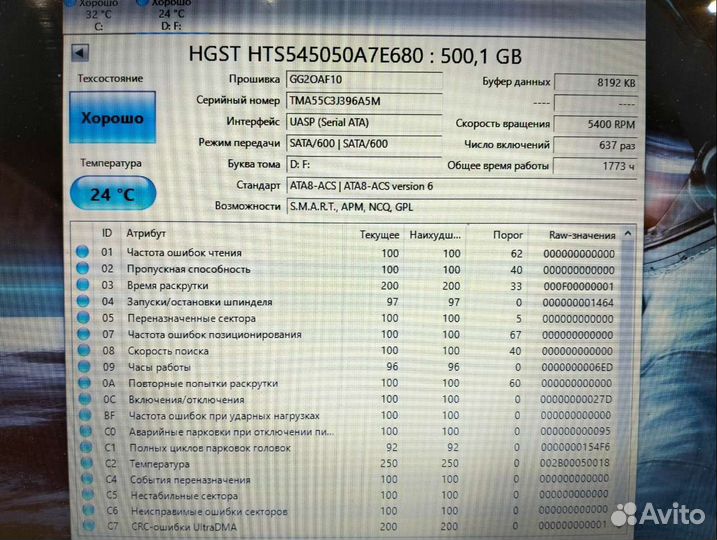The image size is (717, 540).
Task: Click raw value 0000000006ED
Action: point(577,367)
